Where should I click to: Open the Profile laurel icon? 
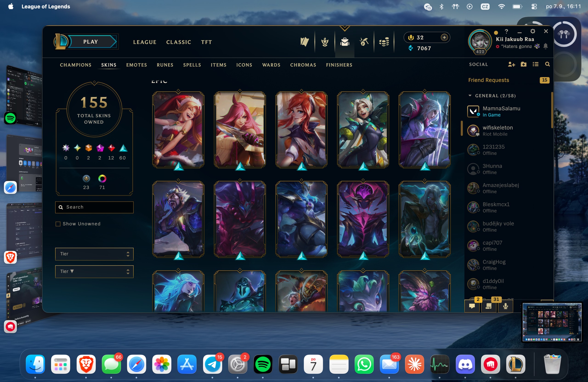pyautogui.click(x=325, y=42)
